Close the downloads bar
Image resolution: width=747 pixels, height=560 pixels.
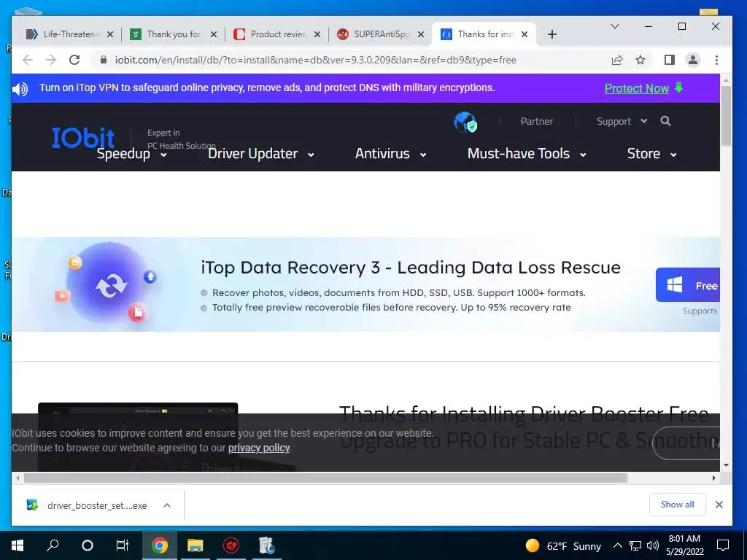pyautogui.click(x=719, y=505)
